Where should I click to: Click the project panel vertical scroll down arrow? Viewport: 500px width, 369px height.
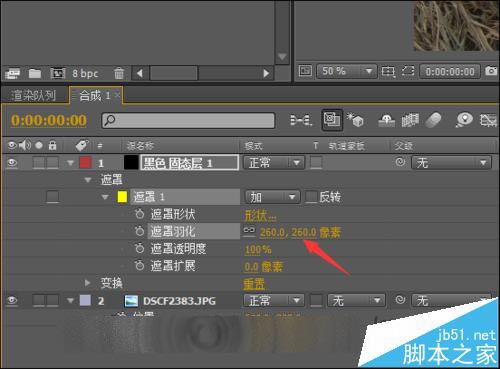[x=282, y=57]
